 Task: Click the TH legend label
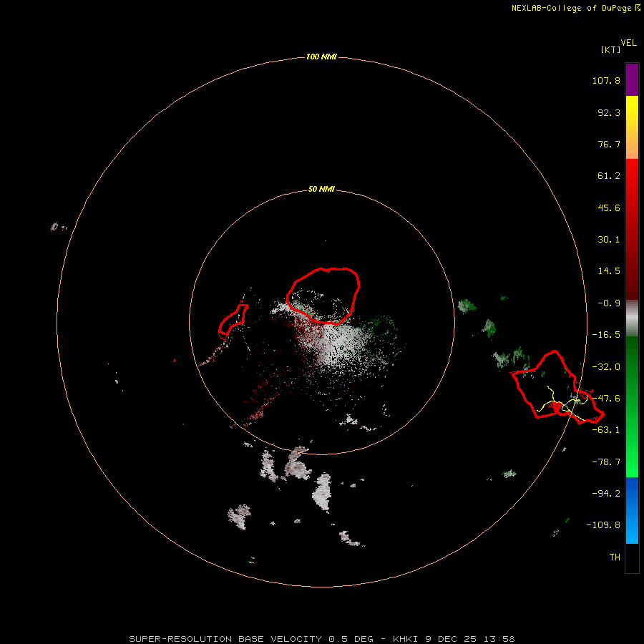(615, 557)
